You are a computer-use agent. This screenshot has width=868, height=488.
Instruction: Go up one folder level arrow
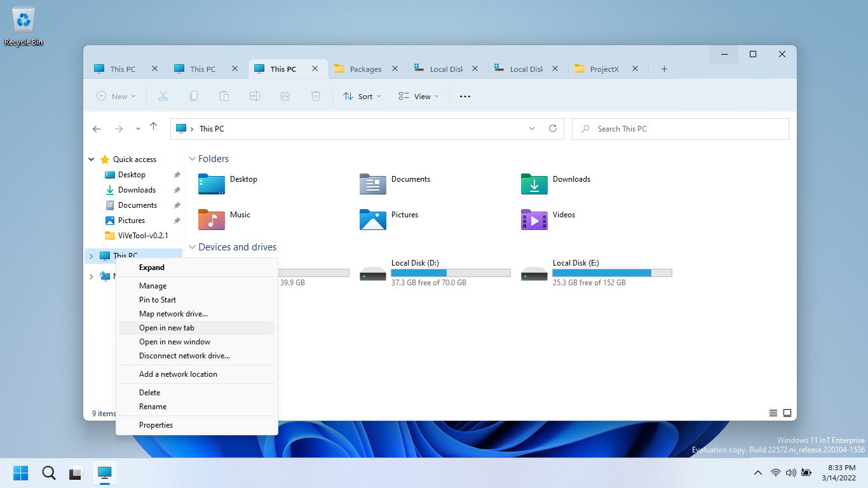click(x=153, y=127)
